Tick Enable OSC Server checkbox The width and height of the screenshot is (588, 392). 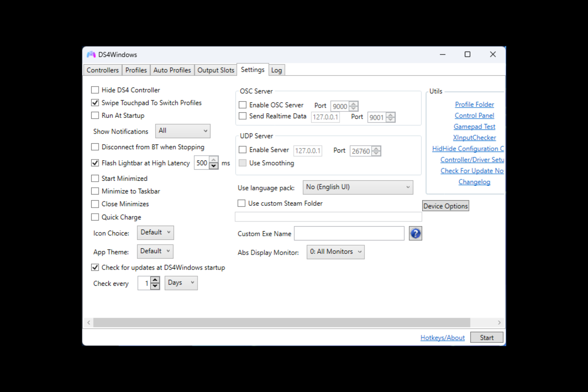tap(243, 105)
